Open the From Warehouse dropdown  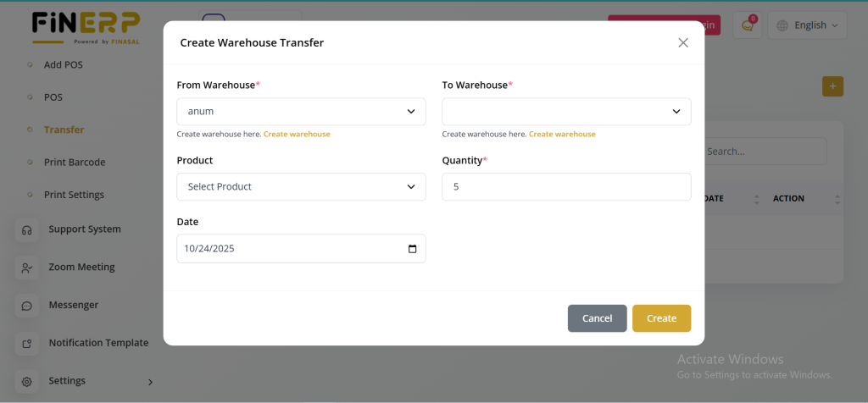[x=301, y=112]
